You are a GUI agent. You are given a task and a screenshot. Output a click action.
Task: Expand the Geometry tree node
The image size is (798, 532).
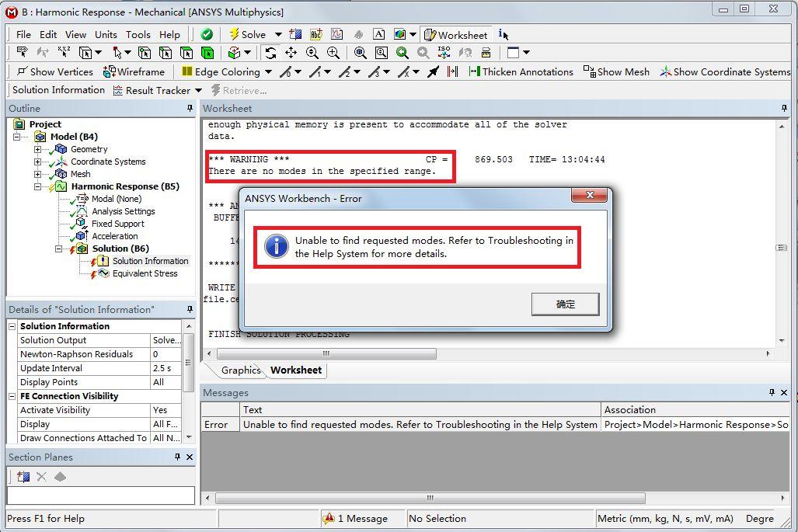tap(37, 150)
